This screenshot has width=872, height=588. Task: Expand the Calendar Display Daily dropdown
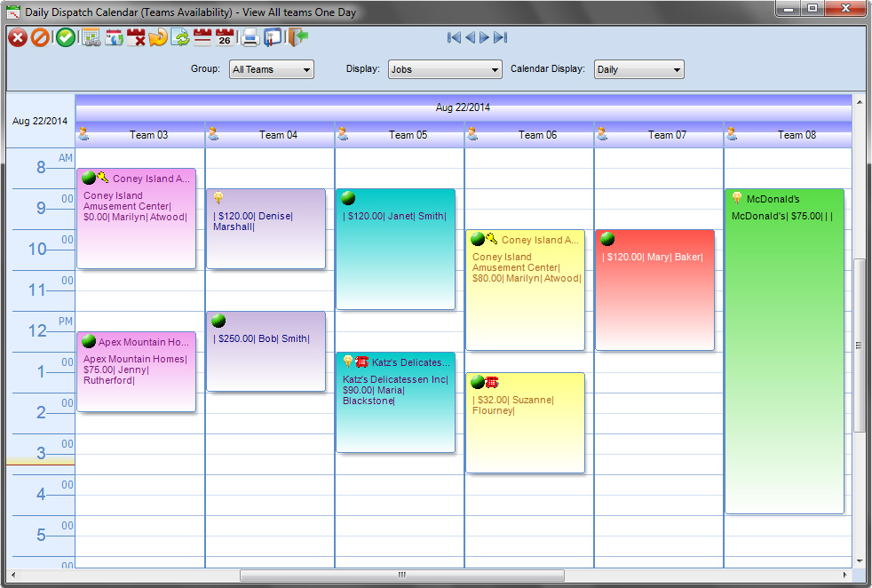(639, 69)
